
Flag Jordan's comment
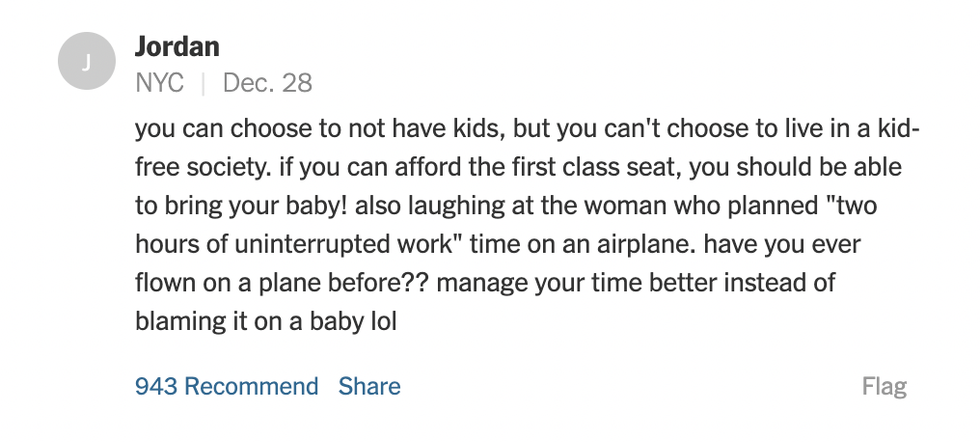(x=884, y=386)
